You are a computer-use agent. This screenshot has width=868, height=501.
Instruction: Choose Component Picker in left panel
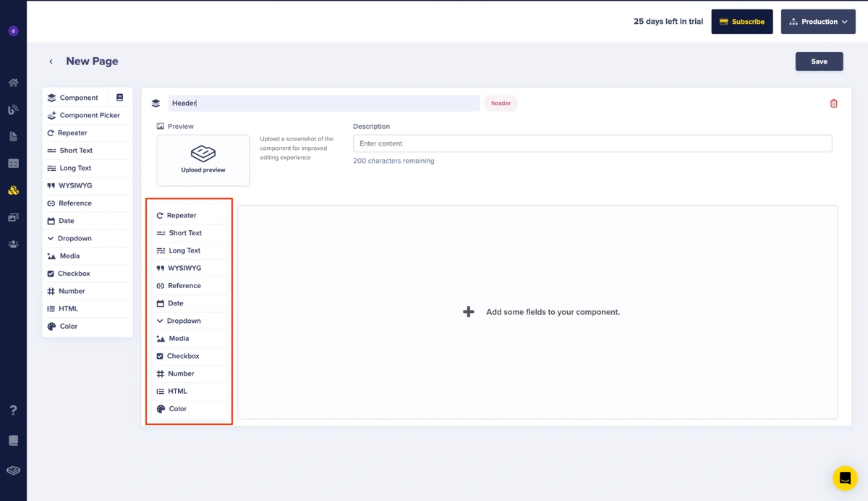(90, 115)
